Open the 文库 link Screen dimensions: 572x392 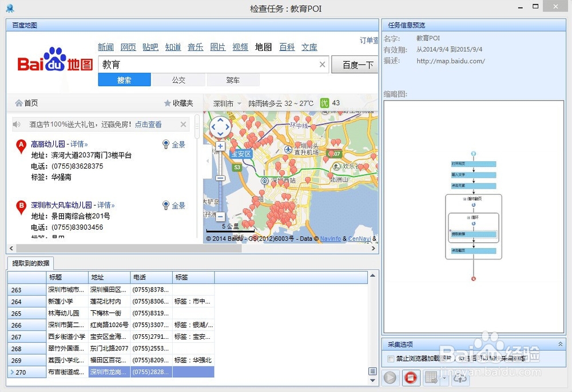pos(309,47)
